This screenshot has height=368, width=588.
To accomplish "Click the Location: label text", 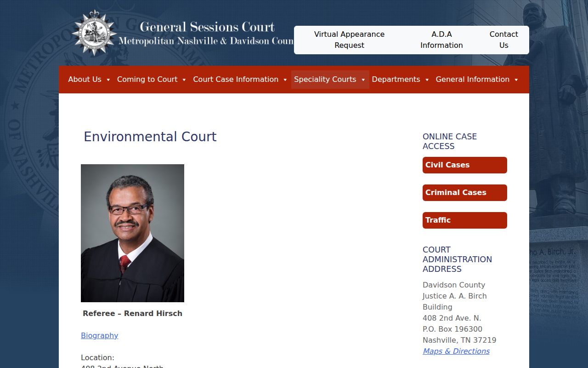I will tap(97, 357).
